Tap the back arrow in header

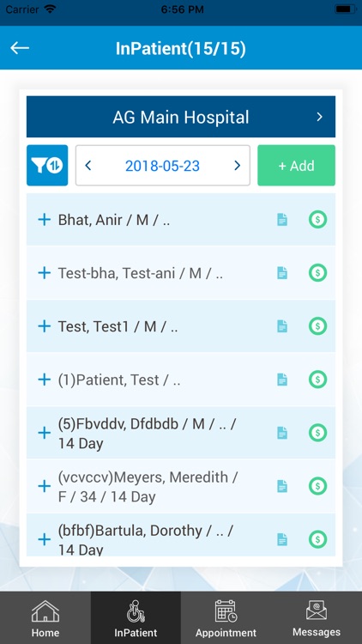pos(20,48)
